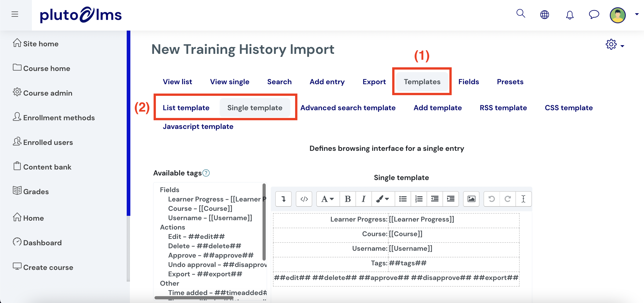Select Export – ##export## tag
This screenshot has height=303, width=644.
tap(205, 274)
